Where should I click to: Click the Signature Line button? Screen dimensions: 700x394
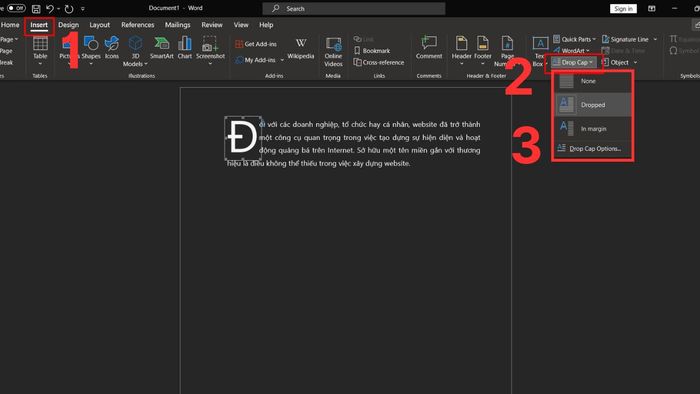625,39
